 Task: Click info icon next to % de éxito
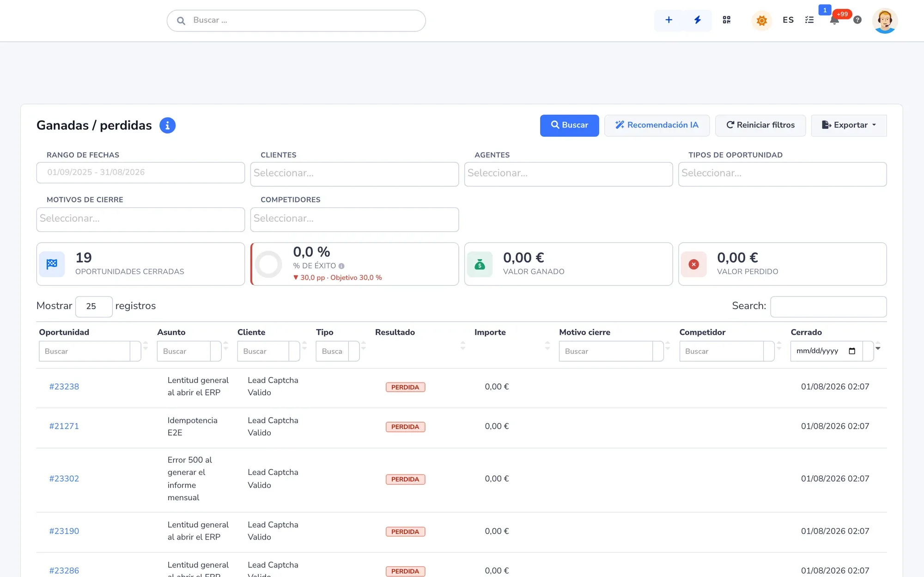pos(341,266)
